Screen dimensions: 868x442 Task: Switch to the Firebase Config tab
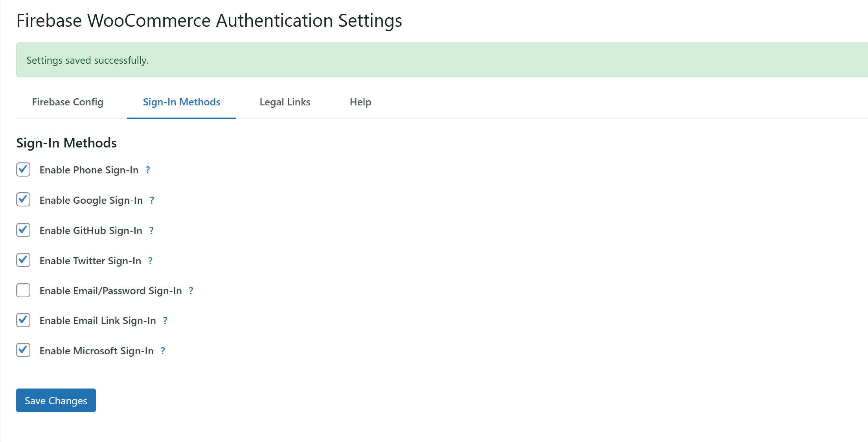click(68, 102)
